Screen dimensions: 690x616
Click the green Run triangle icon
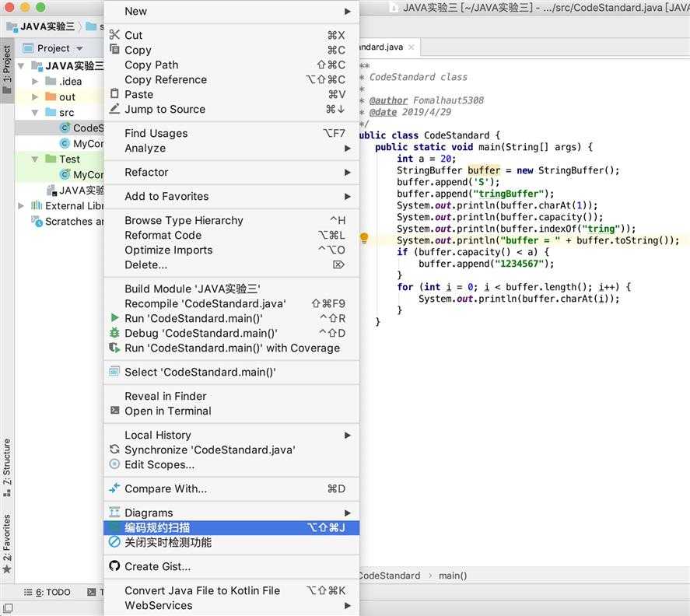(114, 317)
